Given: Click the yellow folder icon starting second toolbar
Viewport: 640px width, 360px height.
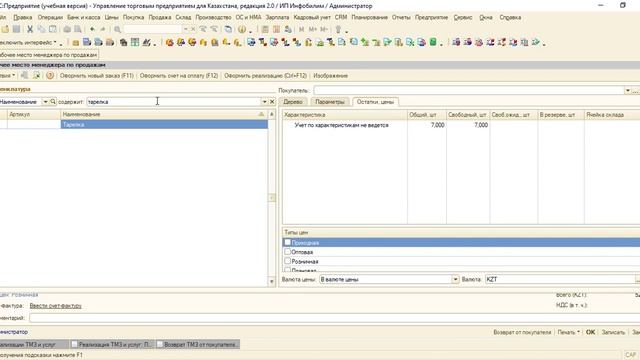Looking at the screenshot, I should tap(76, 42).
